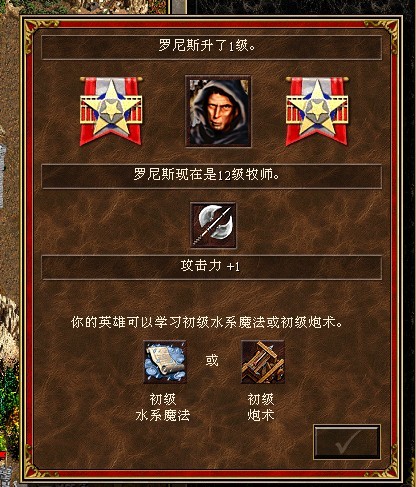This screenshot has height=487, width=416.
Task: Click the 罗尼斯现在是12级牧师 text bar
Action: tap(211, 177)
